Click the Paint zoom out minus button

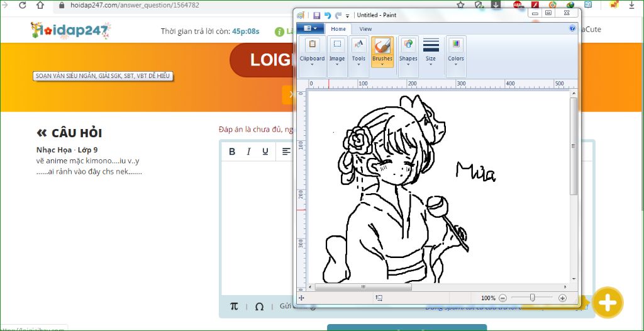pyautogui.click(x=502, y=298)
